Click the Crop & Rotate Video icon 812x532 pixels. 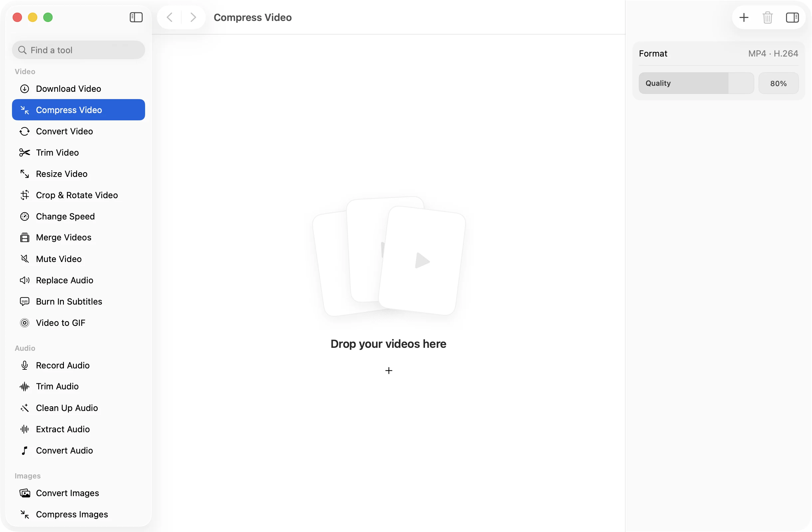(x=25, y=195)
